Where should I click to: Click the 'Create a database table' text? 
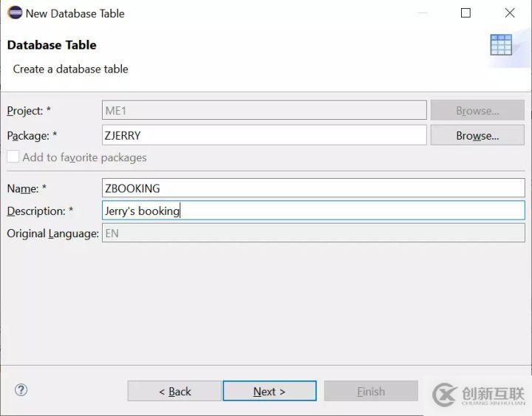click(71, 69)
